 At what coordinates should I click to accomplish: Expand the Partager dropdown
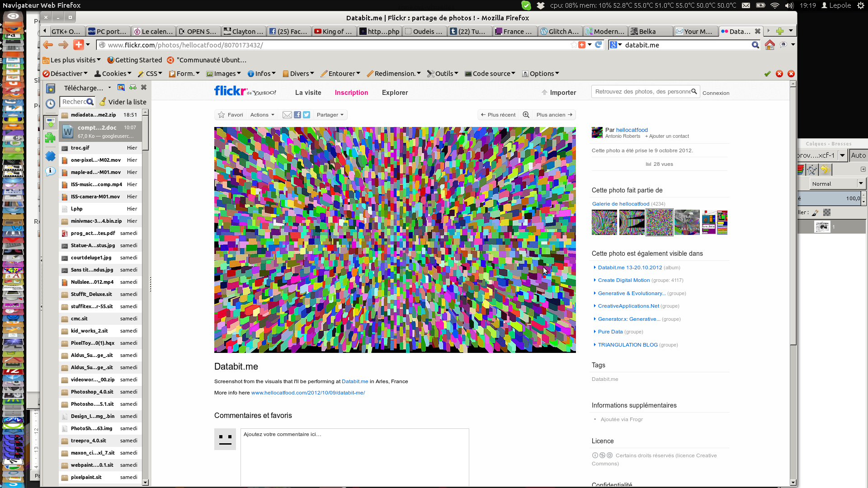pyautogui.click(x=330, y=115)
